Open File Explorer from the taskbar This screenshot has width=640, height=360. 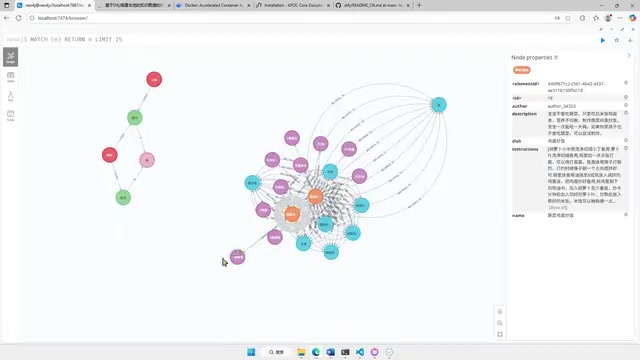point(301,352)
